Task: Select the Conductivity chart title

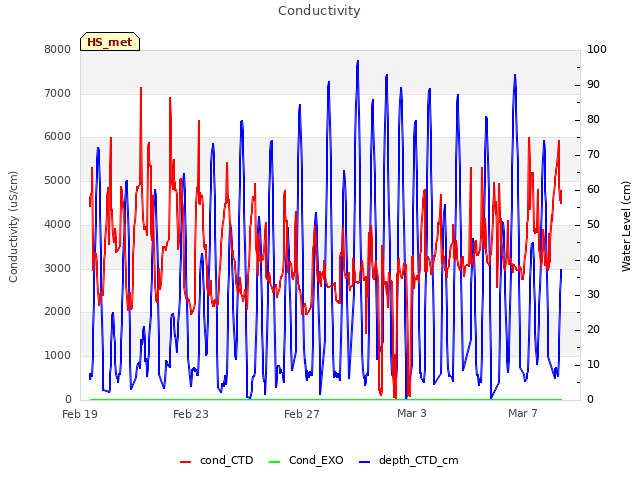Action: [319, 11]
